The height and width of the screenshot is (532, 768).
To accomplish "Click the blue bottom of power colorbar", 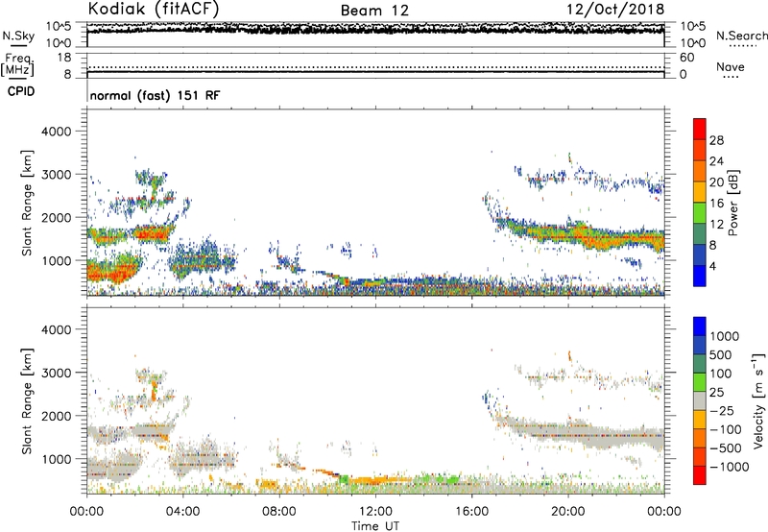I will (x=700, y=276).
